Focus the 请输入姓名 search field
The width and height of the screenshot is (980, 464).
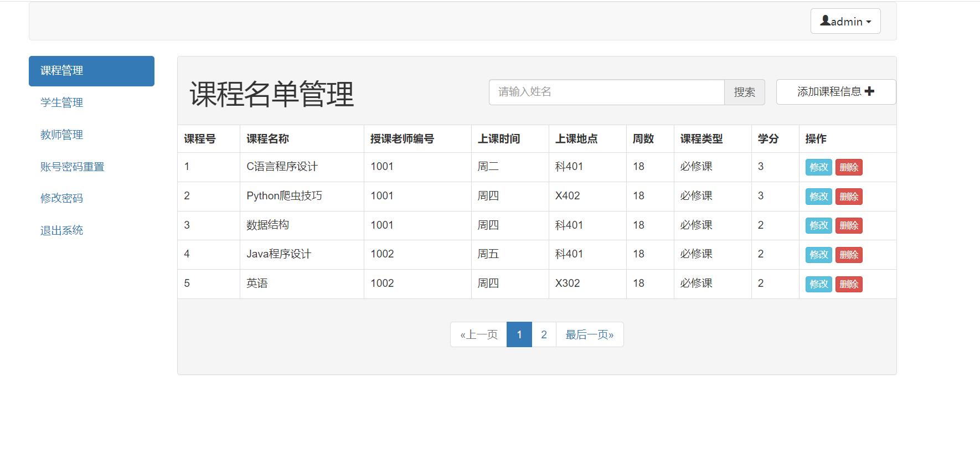click(606, 92)
